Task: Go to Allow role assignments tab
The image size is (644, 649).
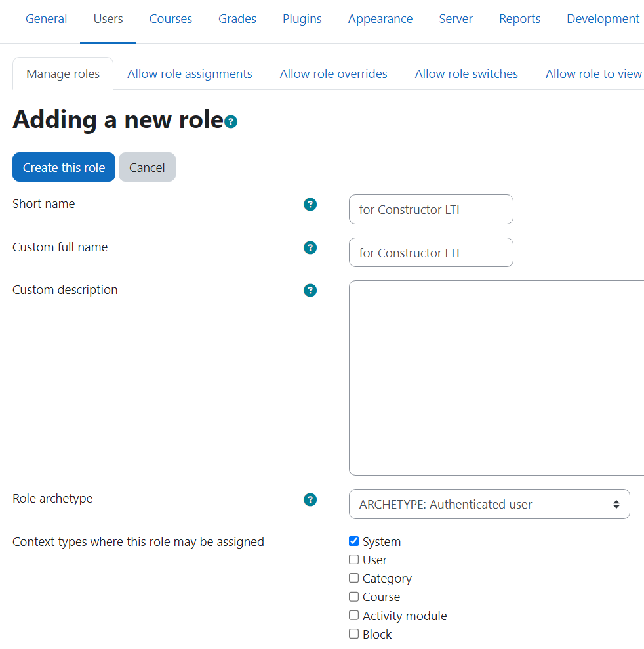Action: tap(190, 74)
